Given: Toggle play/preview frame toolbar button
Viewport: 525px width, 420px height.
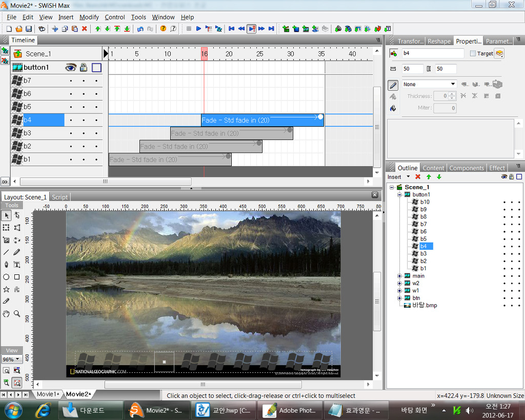Looking at the screenshot, I should (251, 29).
